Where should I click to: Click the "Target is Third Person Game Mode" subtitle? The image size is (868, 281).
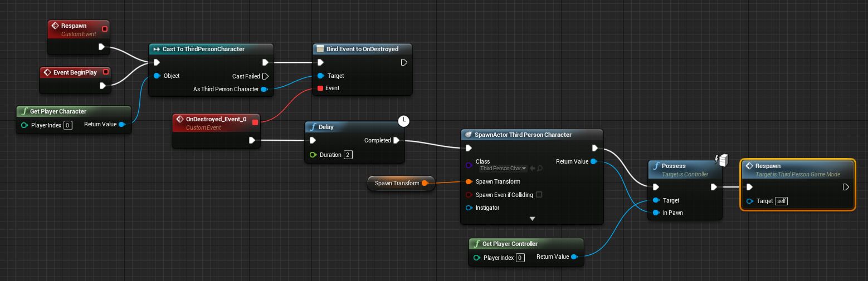tap(798, 174)
